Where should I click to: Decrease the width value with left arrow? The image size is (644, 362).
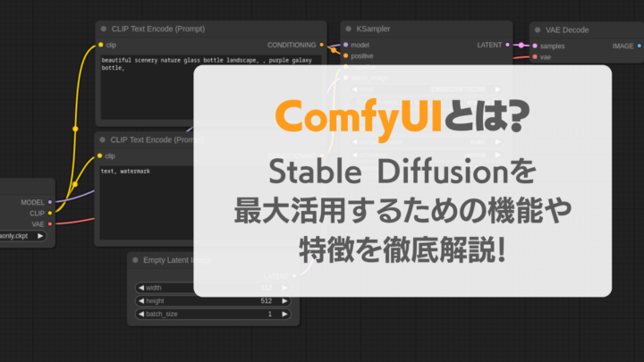pyautogui.click(x=141, y=288)
